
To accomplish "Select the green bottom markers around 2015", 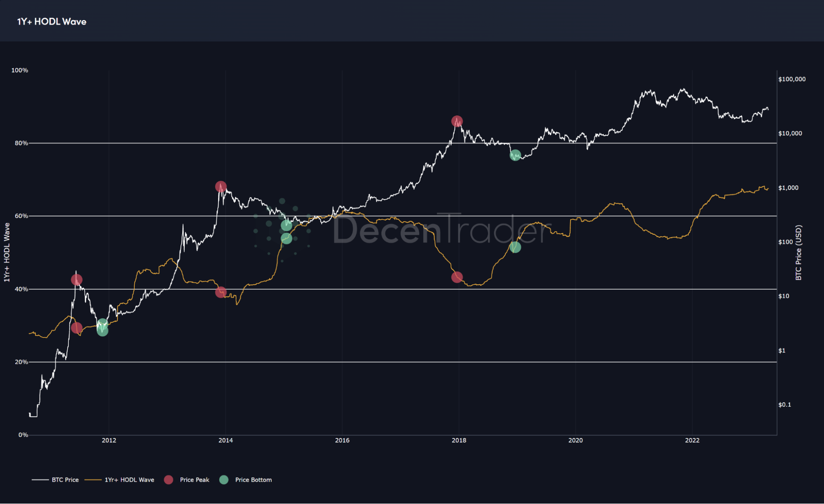I will click(x=286, y=231).
